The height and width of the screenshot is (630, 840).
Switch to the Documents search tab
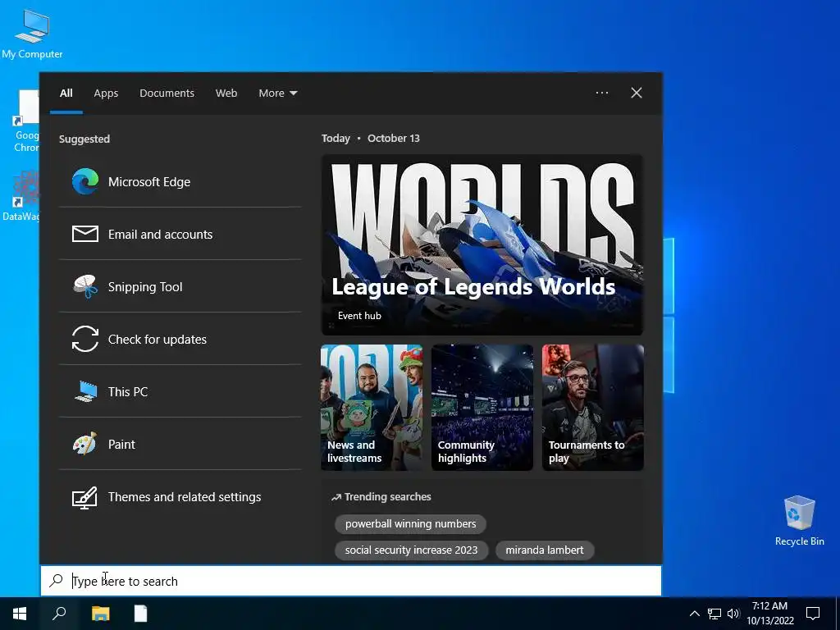(x=167, y=94)
